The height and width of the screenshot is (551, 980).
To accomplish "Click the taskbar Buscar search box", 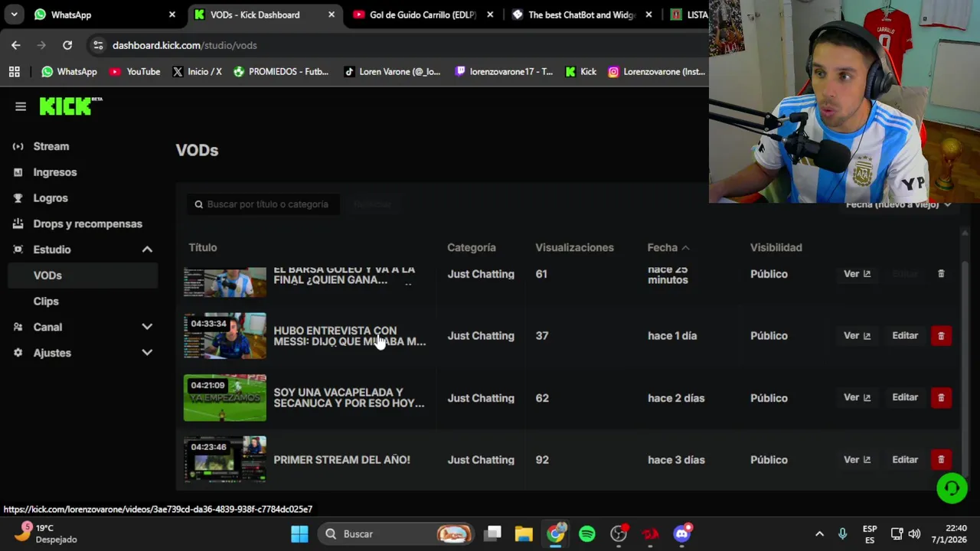I will [394, 533].
